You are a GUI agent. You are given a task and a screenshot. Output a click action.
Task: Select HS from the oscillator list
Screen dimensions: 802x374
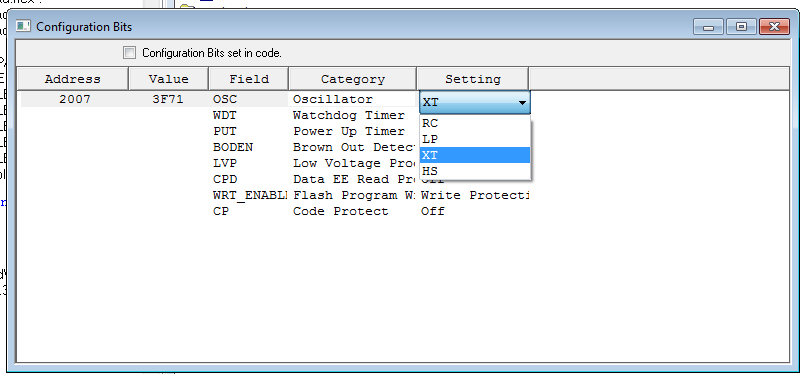475,171
